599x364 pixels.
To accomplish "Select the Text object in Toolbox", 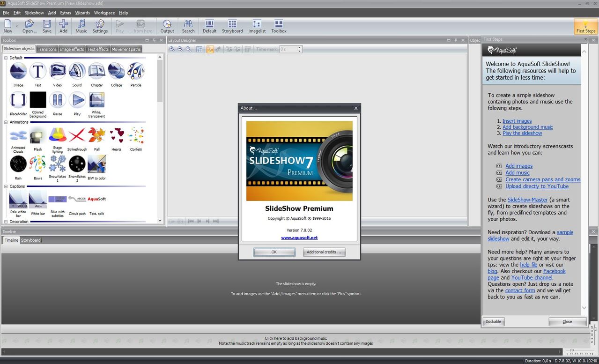I will coord(38,71).
